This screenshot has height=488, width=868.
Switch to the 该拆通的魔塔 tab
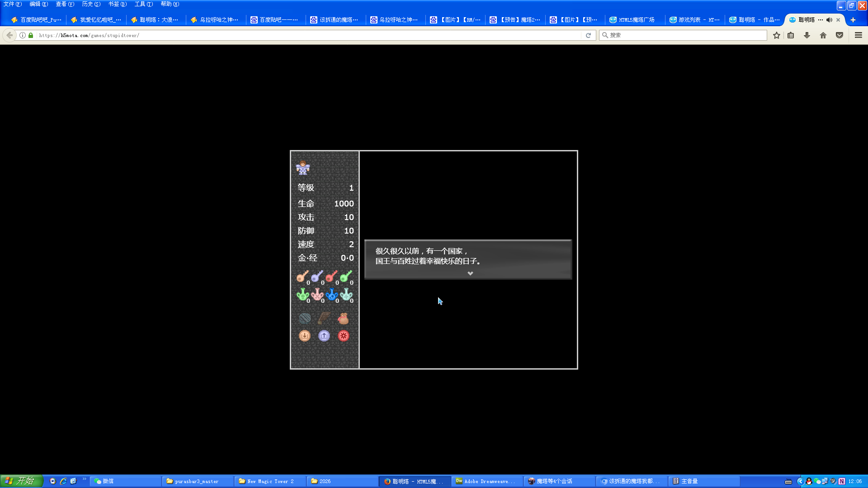point(335,20)
